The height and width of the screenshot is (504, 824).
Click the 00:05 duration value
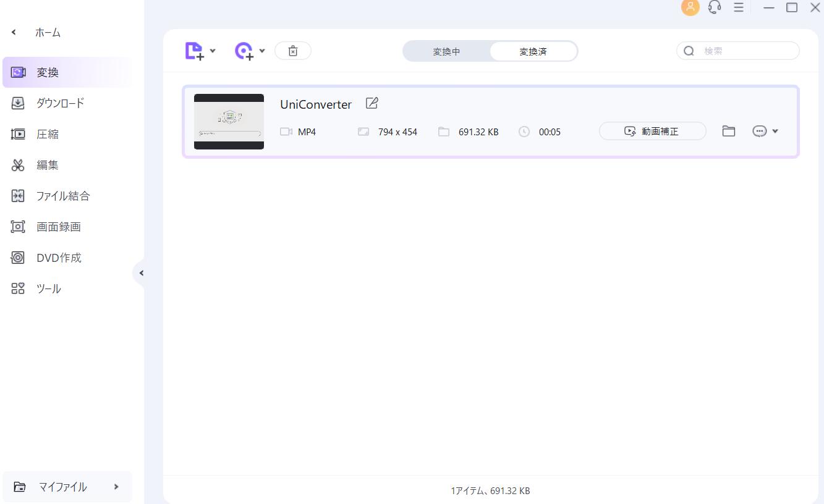pyautogui.click(x=550, y=132)
